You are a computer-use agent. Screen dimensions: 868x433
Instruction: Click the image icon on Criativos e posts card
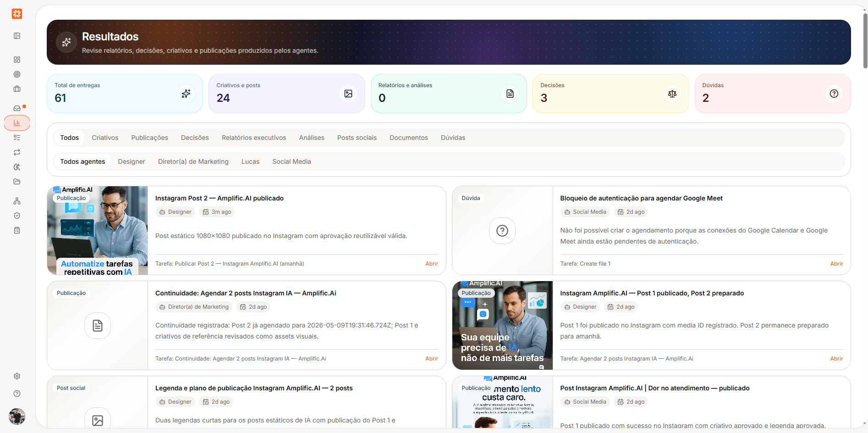coord(348,94)
